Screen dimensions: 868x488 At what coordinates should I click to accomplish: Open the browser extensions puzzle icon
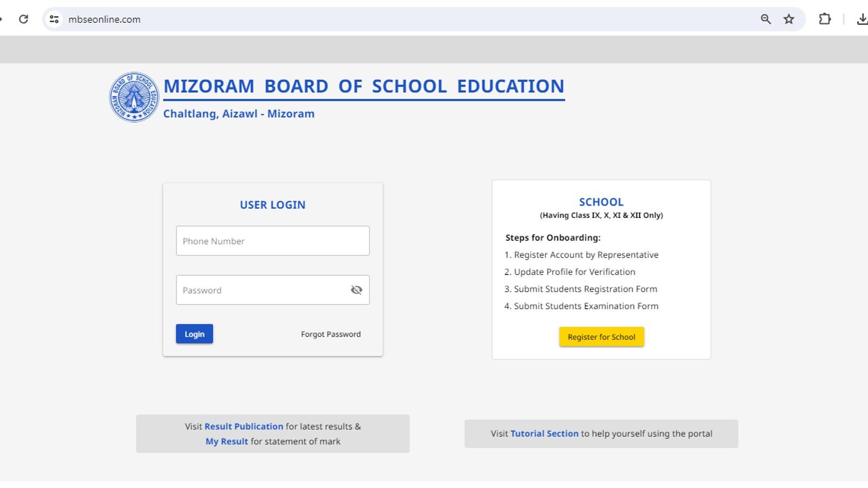pyautogui.click(x=825, y=20)
